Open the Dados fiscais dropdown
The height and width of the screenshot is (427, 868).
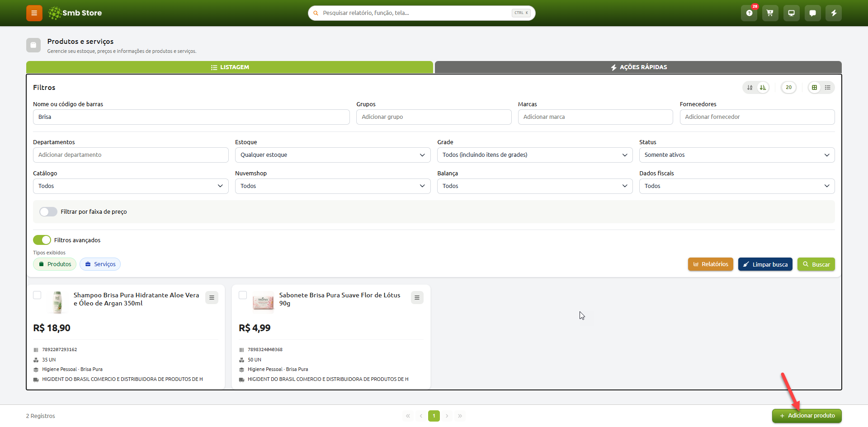click(x=737, y=186)
